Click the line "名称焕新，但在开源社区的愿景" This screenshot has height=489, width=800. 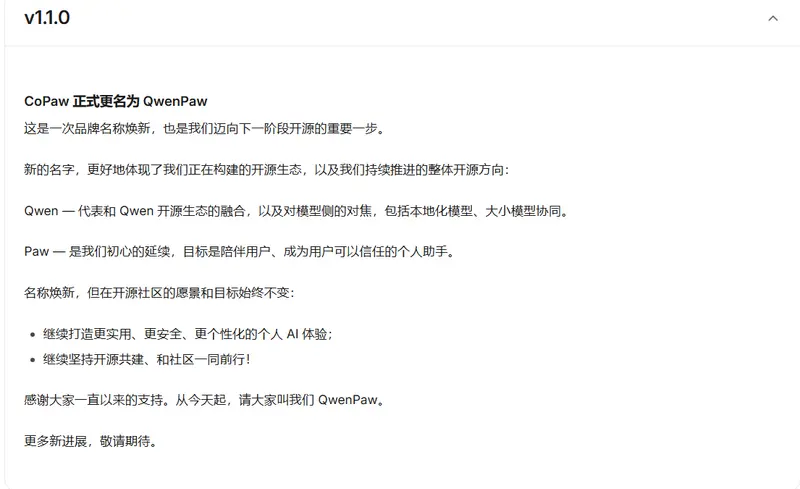coord(159,293)
